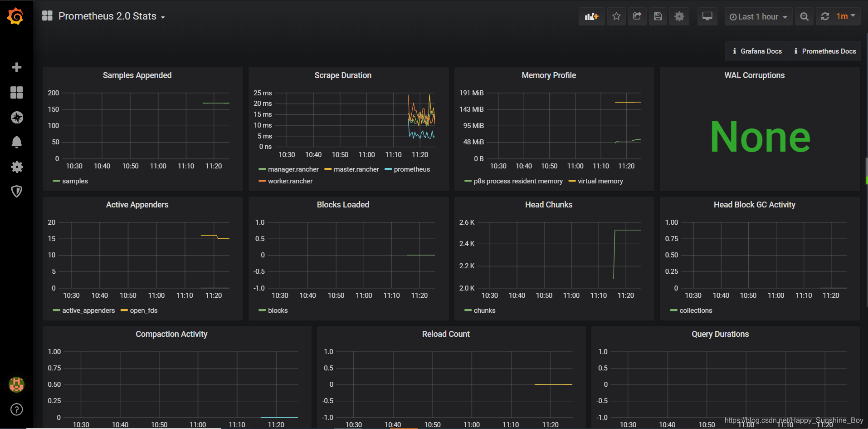This screenshot has height=429, width=868.
Task: Toggle p8s process resident memory series
Action: click(x=518, y=181)
